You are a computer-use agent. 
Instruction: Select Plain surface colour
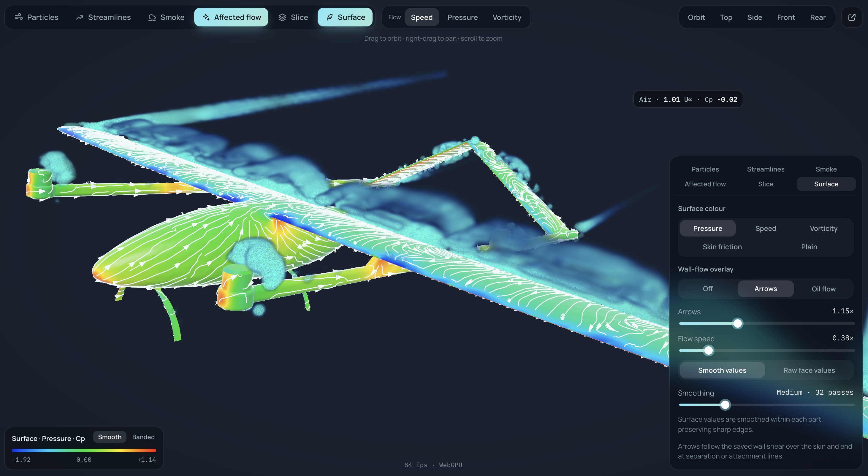(809, 247)
